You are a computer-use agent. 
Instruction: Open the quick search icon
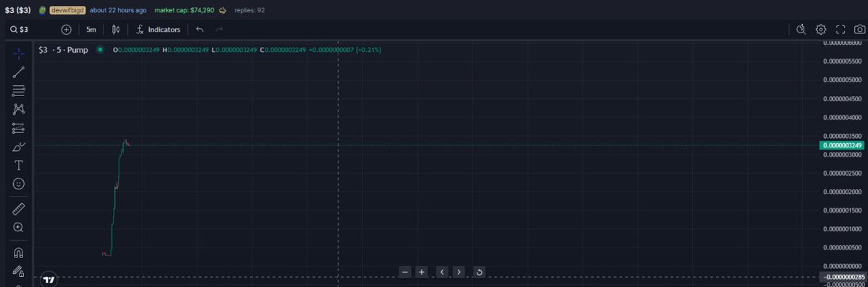click(x=801, y=30)
